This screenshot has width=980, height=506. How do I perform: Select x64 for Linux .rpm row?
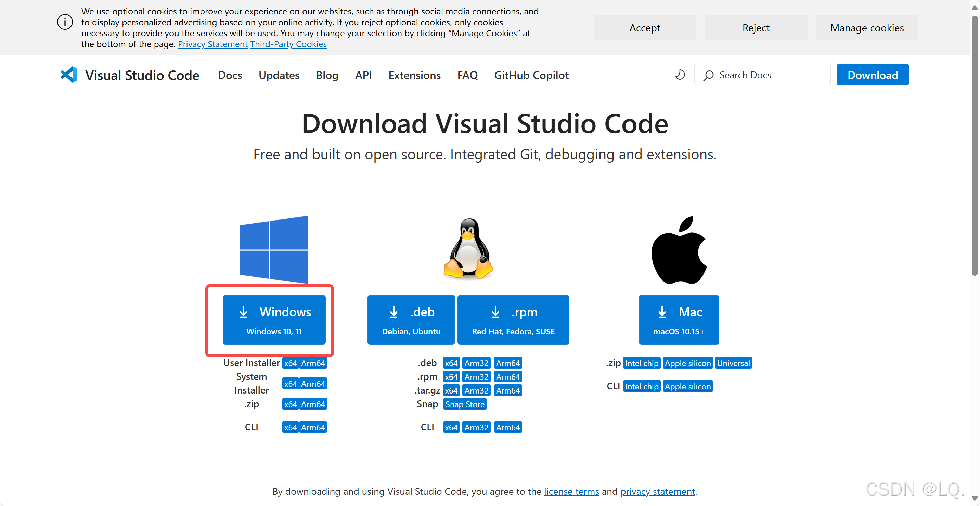point(451,377)
